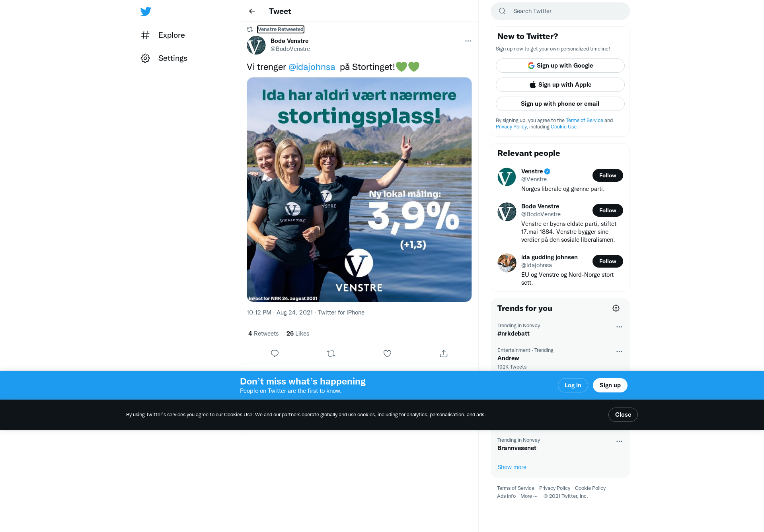
Task: Expand the More footer menu
Action: [529, 496]
